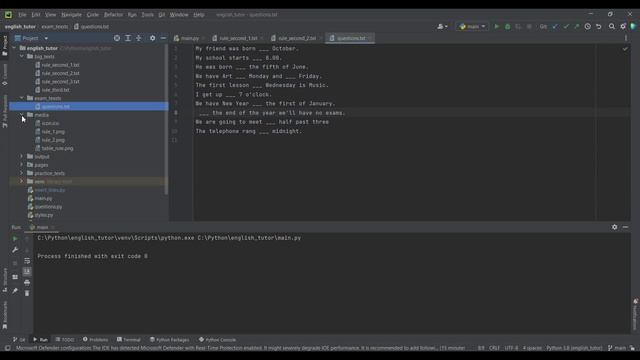Switch to the rule_second_1.txt editor tab

[238, 38]
